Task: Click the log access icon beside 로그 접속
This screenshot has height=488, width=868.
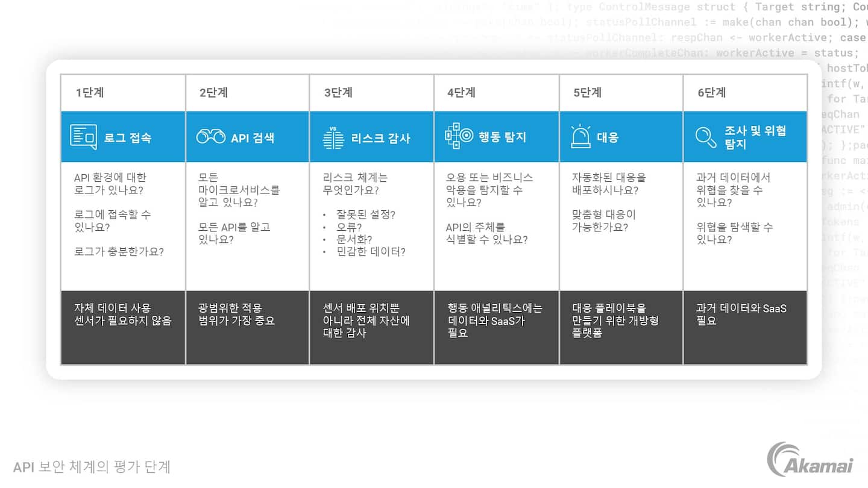Action: 83,137
